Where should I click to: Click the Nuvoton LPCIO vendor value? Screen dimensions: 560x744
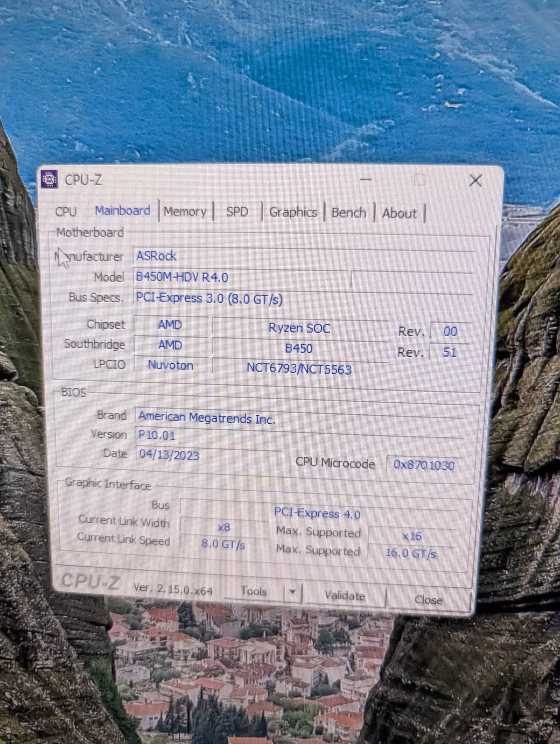click(x=171, y=365)
